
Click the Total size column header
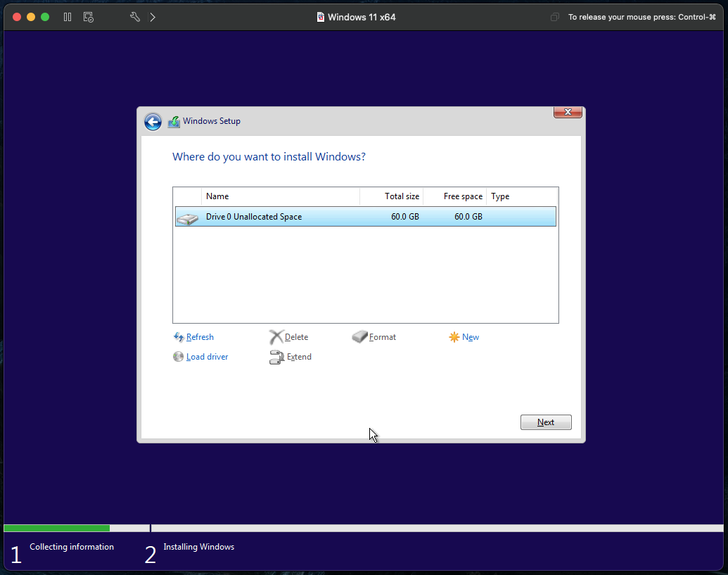coord(391,196)
